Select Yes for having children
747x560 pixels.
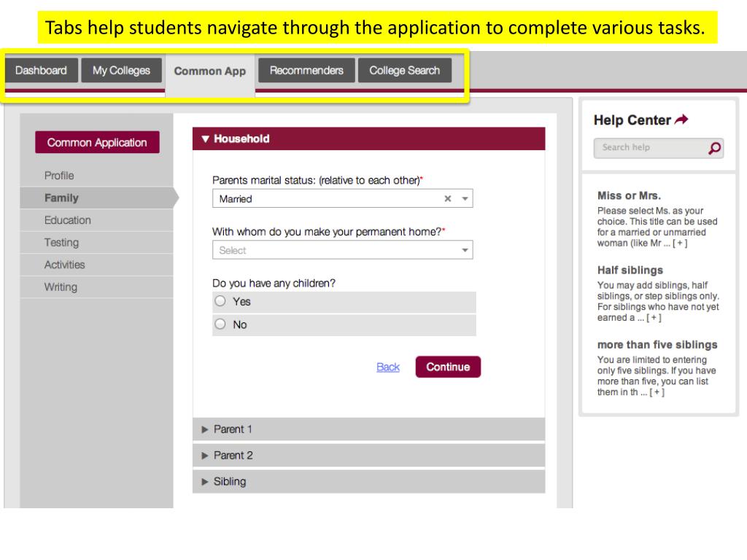(220, 301)
